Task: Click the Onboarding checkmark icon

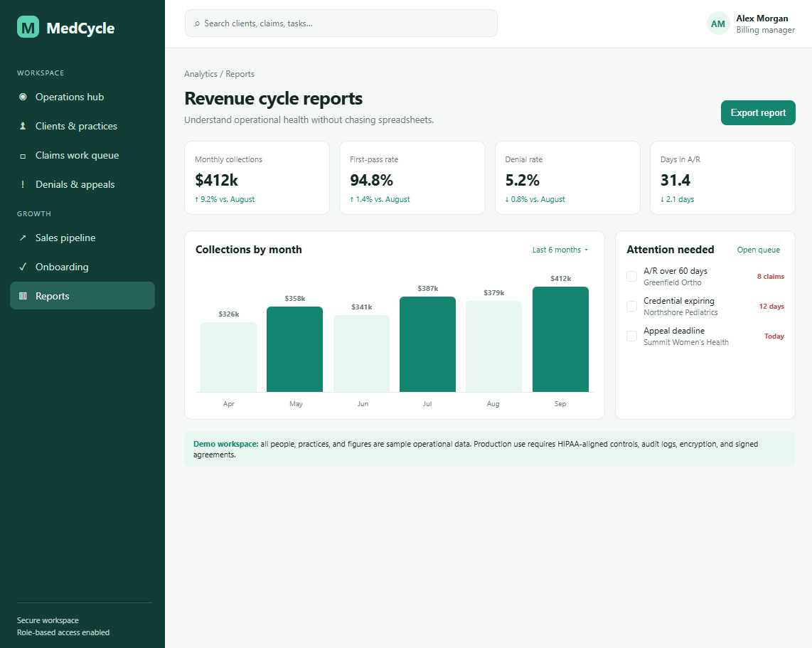Action: click(x=23, y=267)
